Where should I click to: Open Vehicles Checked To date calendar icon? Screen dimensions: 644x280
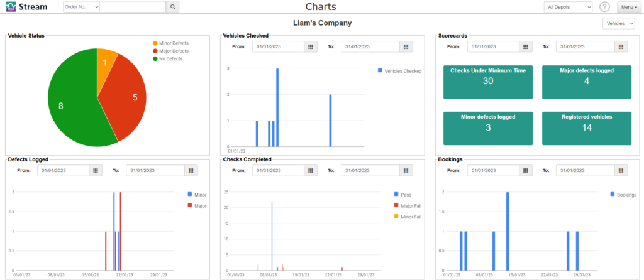tap(406, 46)
